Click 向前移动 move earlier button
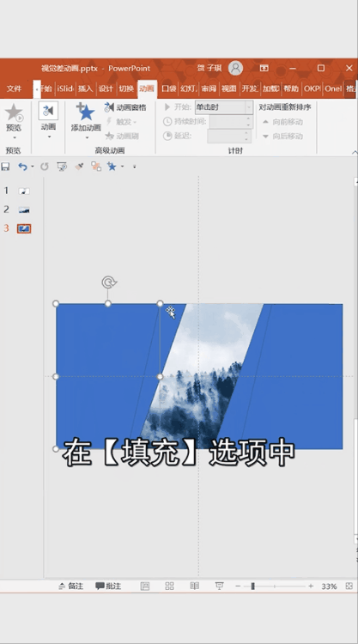This screenshot has height=644, width=358. (282, 122)
